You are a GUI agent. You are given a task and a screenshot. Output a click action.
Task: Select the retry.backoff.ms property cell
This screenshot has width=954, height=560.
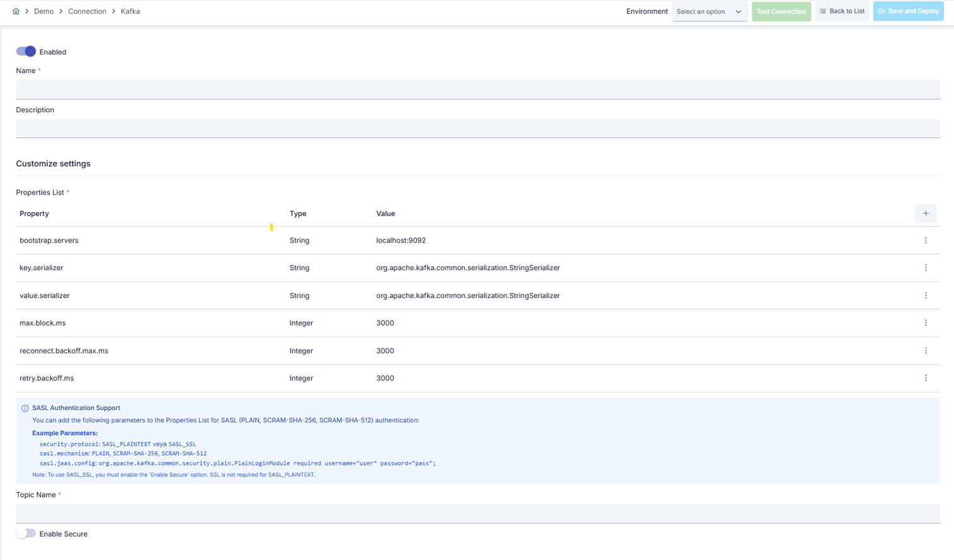click(x=47, y=379)
